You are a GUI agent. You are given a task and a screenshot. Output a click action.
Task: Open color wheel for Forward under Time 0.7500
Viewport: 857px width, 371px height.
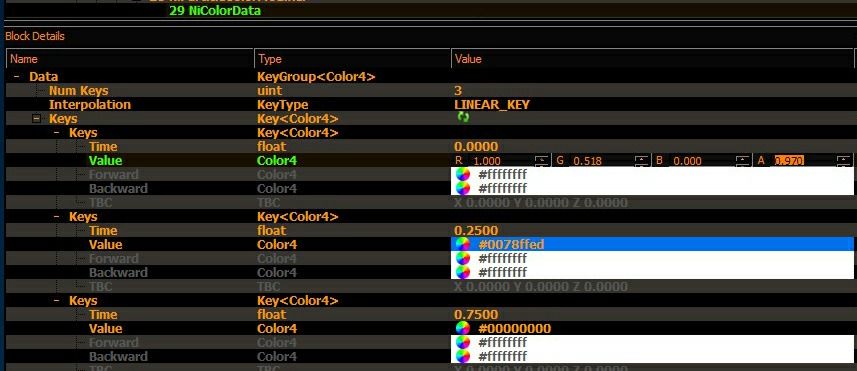tap(462, 342)
